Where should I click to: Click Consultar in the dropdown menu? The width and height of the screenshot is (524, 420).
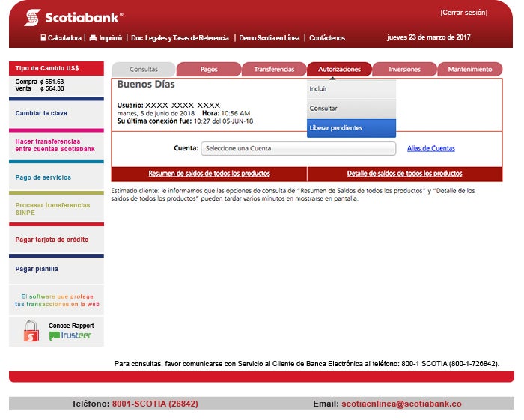click(x=323, y=109)
